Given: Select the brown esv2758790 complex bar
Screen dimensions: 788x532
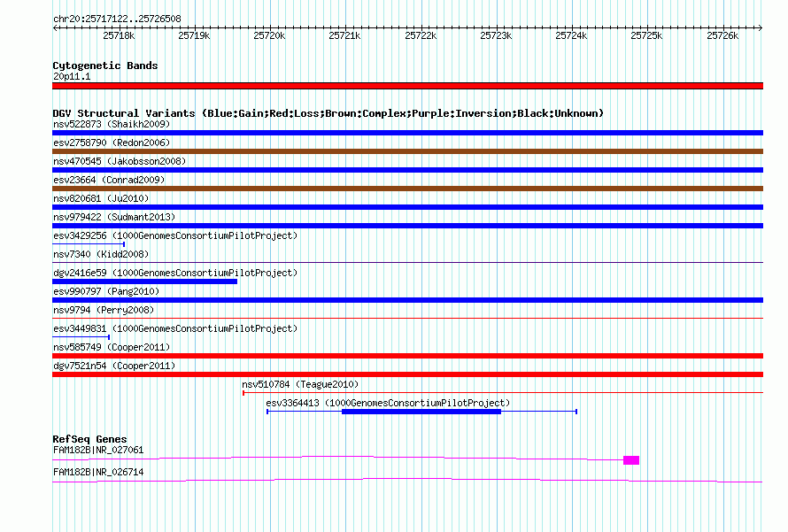Looking at the screenshot, I should (x=407, y=151).
